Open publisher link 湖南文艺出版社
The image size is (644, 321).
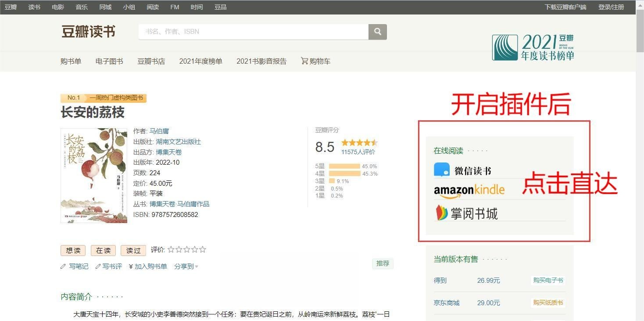tap(179, 141)
